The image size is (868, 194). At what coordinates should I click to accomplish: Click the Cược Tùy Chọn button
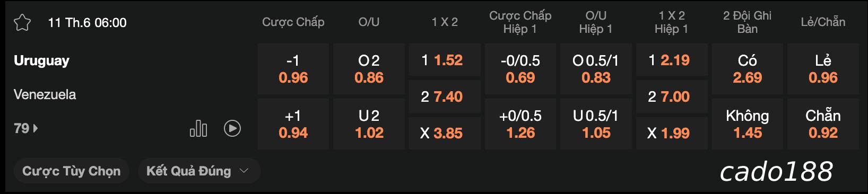(72, 171)
